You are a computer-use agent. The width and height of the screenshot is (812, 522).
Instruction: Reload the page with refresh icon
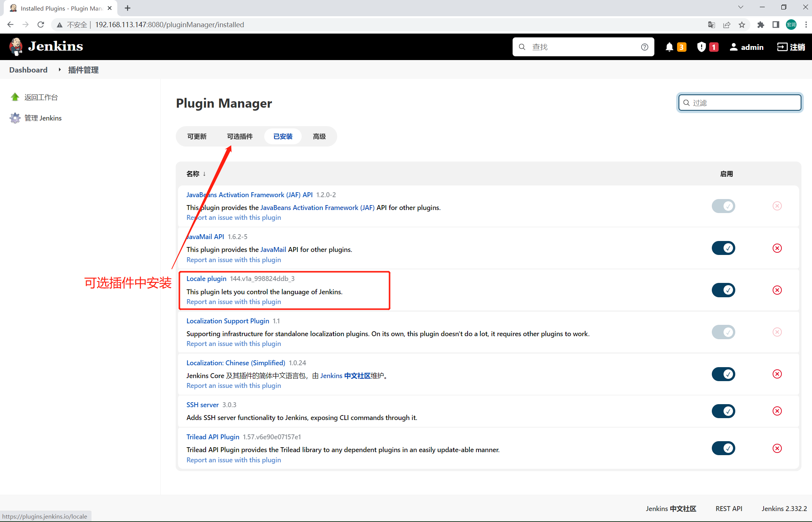tap(41, 25)
